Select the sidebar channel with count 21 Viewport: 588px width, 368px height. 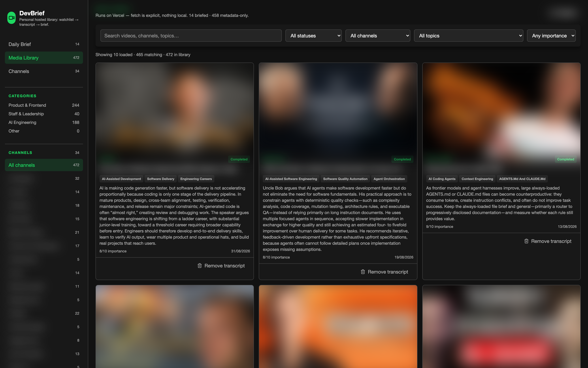point(44,232)
